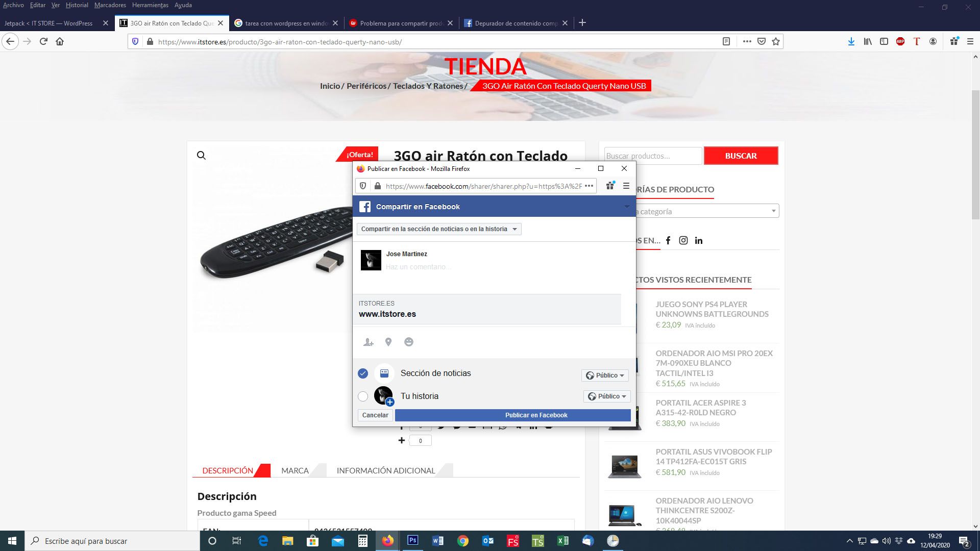Open the Windows Start menu
Viewport: 980px width, 551px height.
point(12,541)
